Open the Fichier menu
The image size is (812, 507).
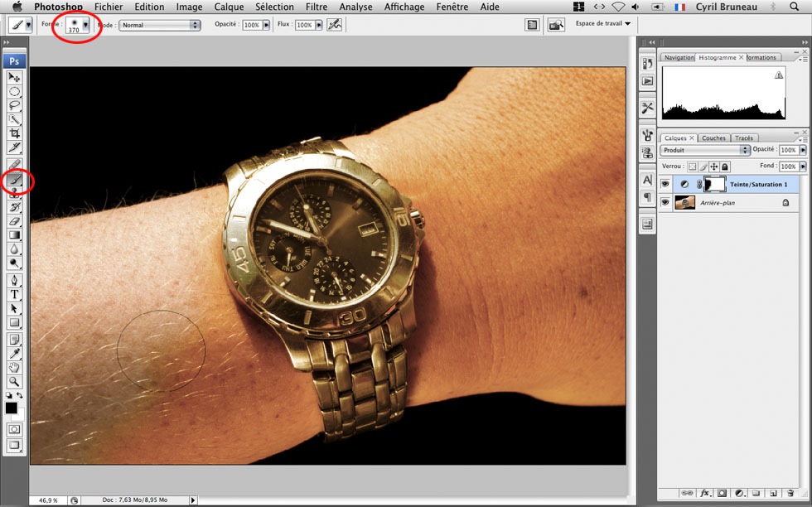[x=109, y=7]
